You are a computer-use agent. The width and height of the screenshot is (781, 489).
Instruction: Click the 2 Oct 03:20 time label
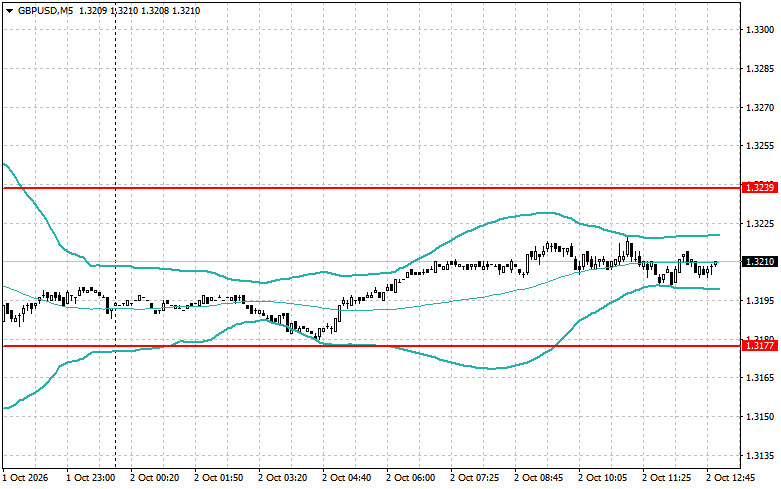(x=282, y=478)
